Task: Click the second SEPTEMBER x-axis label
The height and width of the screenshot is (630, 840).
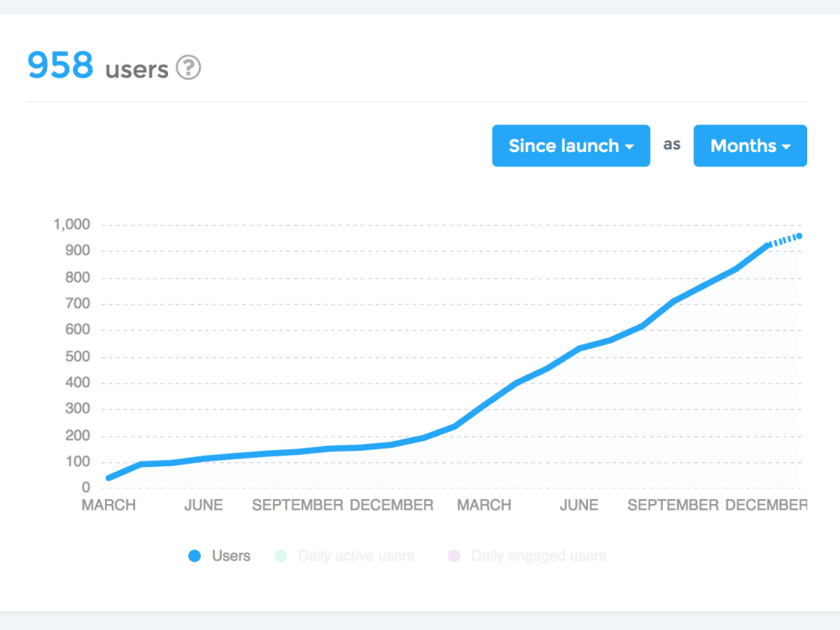Action: 674,505
